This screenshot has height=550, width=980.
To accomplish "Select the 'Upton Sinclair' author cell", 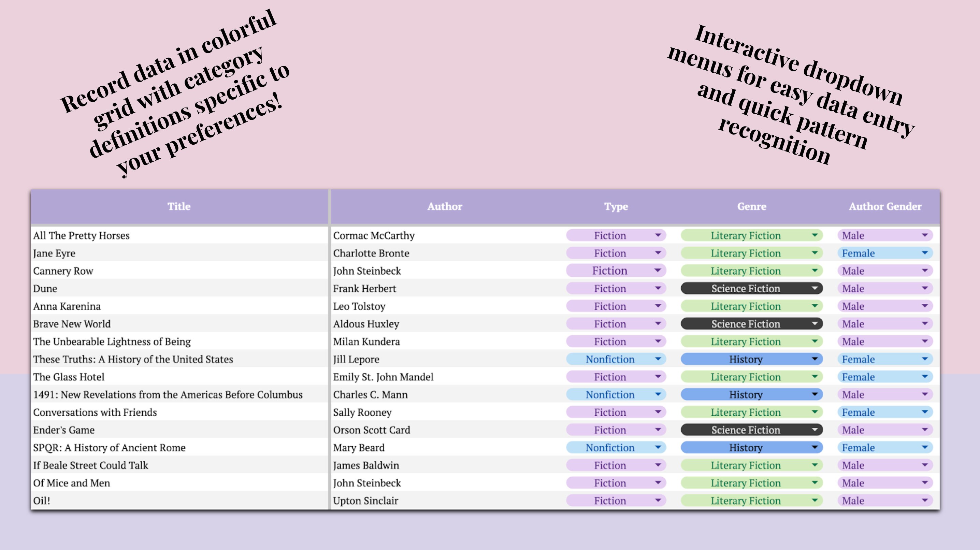I will click(x=444, y=501).
